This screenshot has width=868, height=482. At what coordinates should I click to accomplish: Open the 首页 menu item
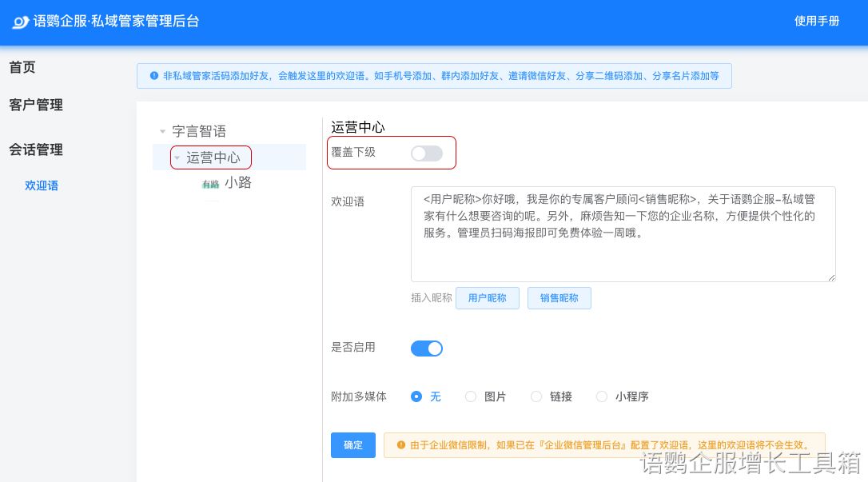[22, 67]
